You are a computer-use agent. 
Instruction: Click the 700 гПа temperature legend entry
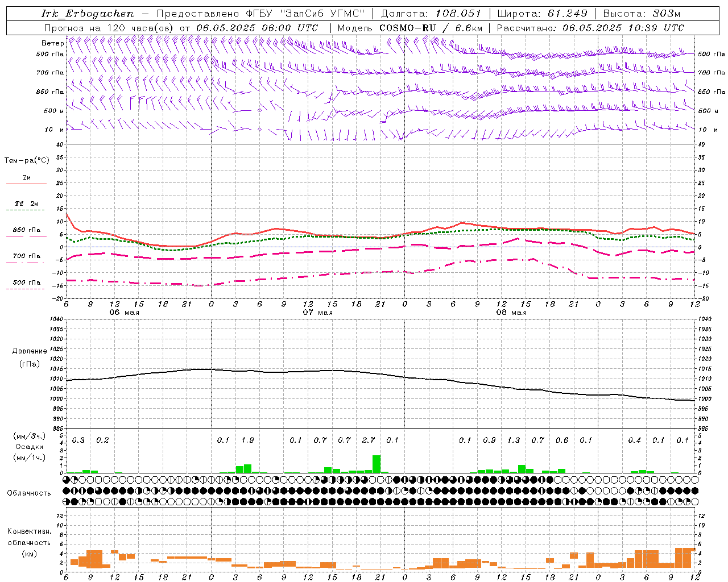coord(27,256)
